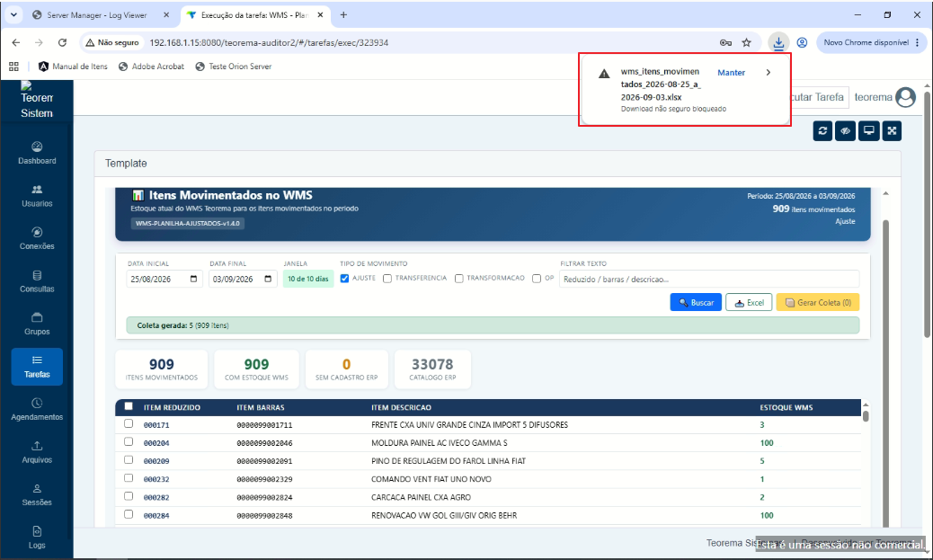Click the fullscreen expand icon button

892,131
